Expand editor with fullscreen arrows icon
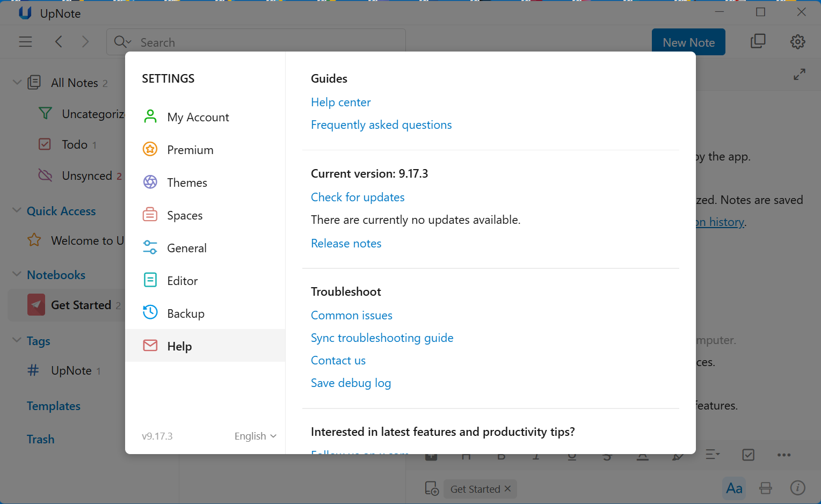The height and width of the screenshot is (504, 821). [x=799, y=75]
